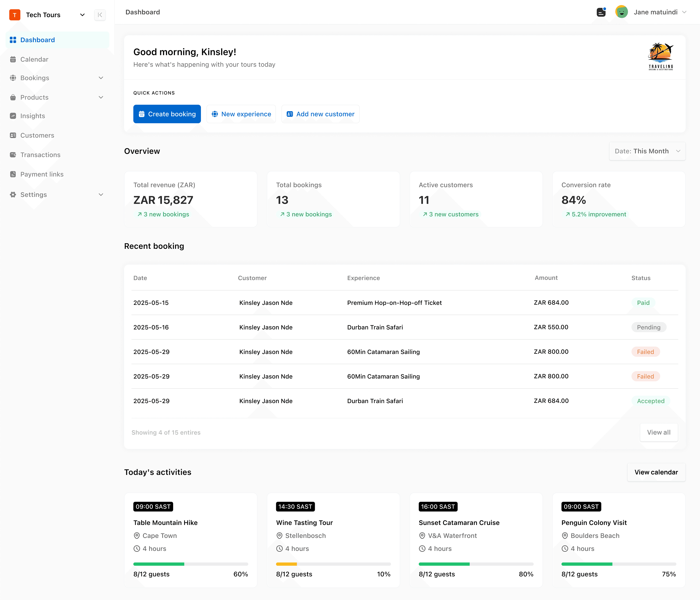Expand the Bookings submenu chevron
This screenshot has height=600, width=700.
click(101, 78)
